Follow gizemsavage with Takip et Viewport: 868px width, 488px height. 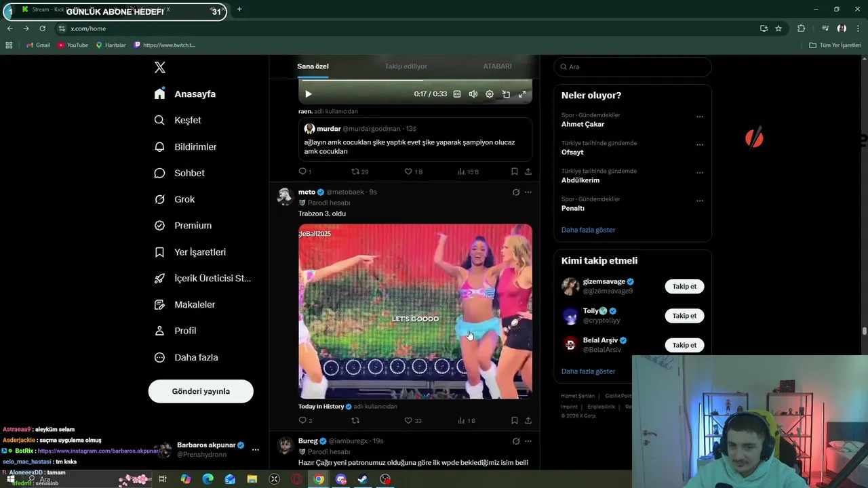coord(684,286)
